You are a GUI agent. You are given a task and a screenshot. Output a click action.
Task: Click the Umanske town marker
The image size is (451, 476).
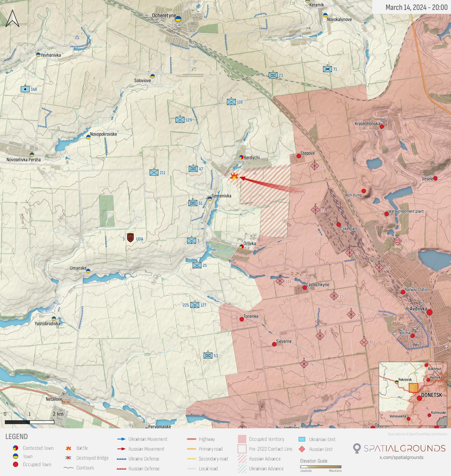(88, 271)
